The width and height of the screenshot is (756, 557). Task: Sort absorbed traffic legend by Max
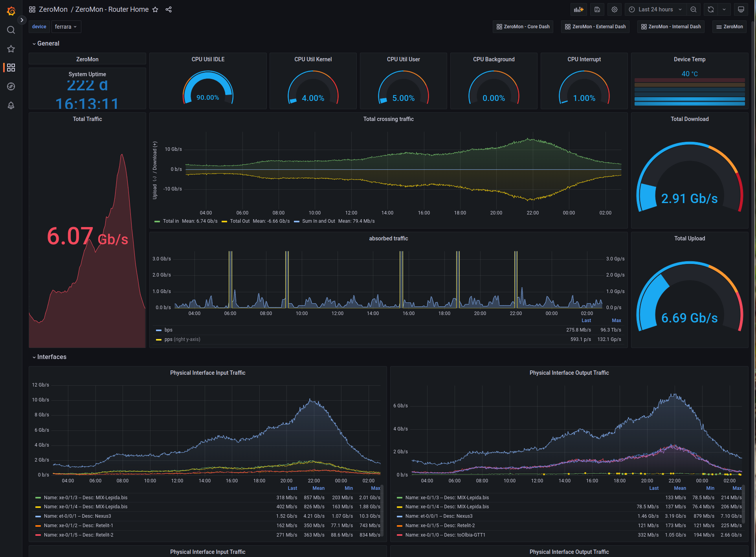click(617, 321)
